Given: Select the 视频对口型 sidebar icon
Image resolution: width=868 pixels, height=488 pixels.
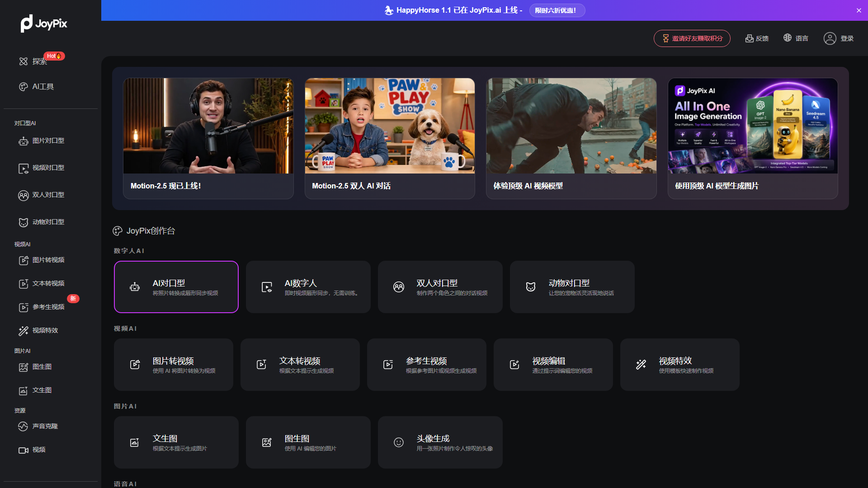Looking at the screenshot, I should click(x=24, y=169).
